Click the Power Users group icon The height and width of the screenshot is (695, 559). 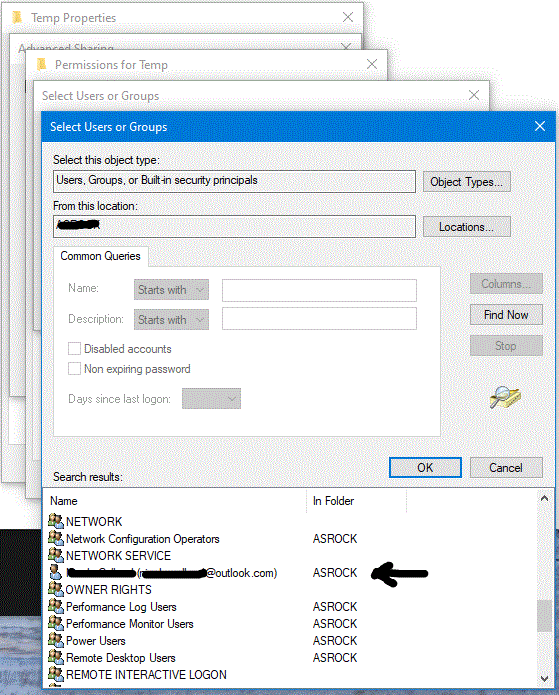point(55,640)
